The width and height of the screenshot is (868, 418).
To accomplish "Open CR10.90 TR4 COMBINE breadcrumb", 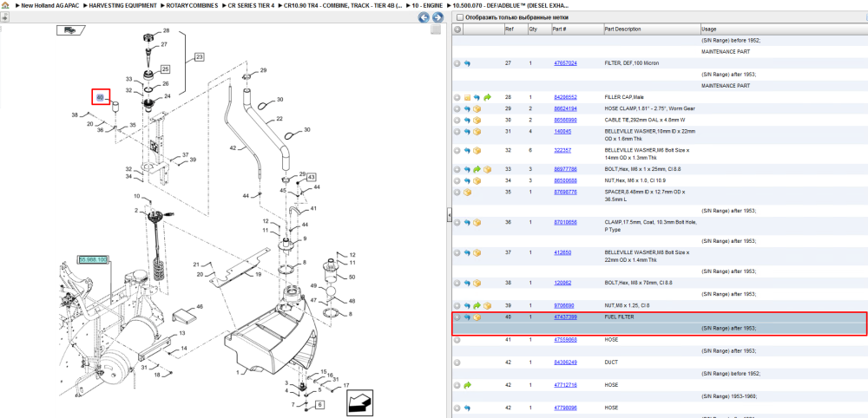I will click(x=343, y=5).
